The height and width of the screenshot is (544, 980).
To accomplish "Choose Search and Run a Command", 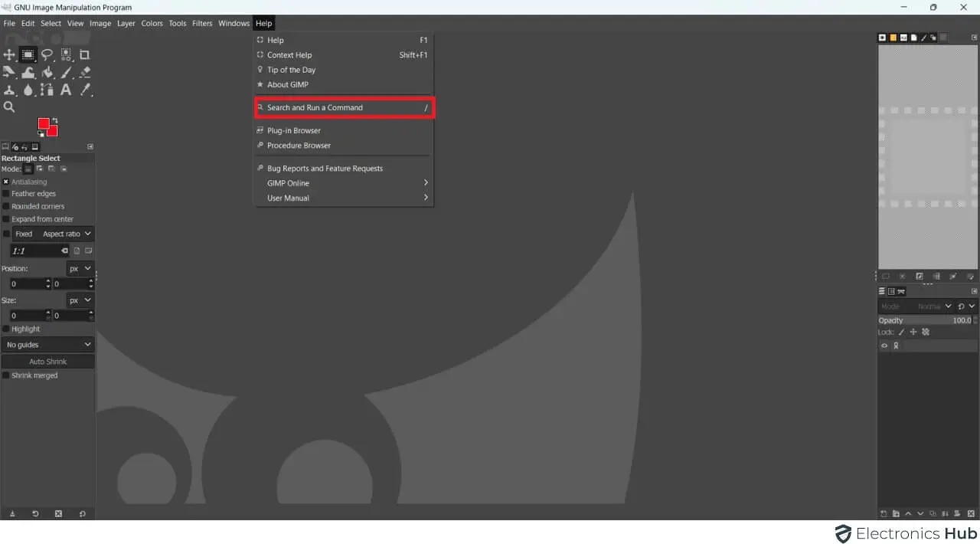I will tap(344, 107).
